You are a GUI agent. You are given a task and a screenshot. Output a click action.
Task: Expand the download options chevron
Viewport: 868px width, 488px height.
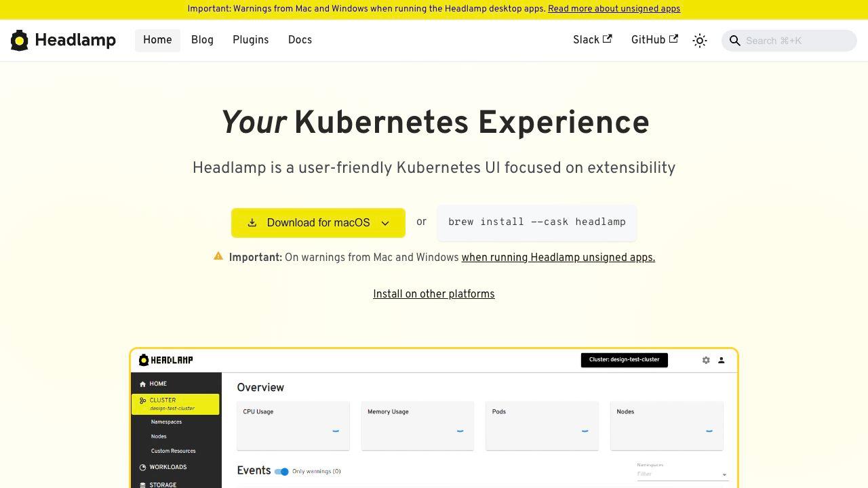[385, 223]
